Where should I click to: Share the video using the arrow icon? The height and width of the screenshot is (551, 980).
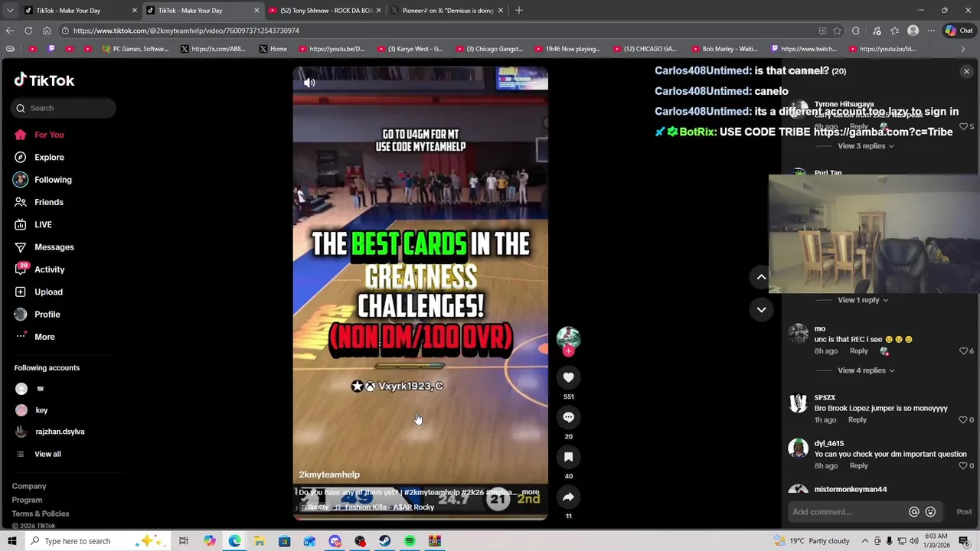coord(568,497)
